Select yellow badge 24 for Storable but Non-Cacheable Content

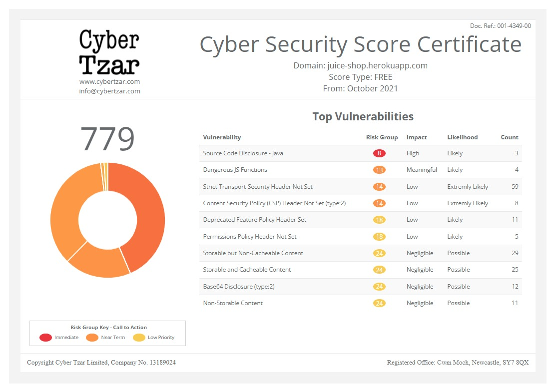coord(379,253)
